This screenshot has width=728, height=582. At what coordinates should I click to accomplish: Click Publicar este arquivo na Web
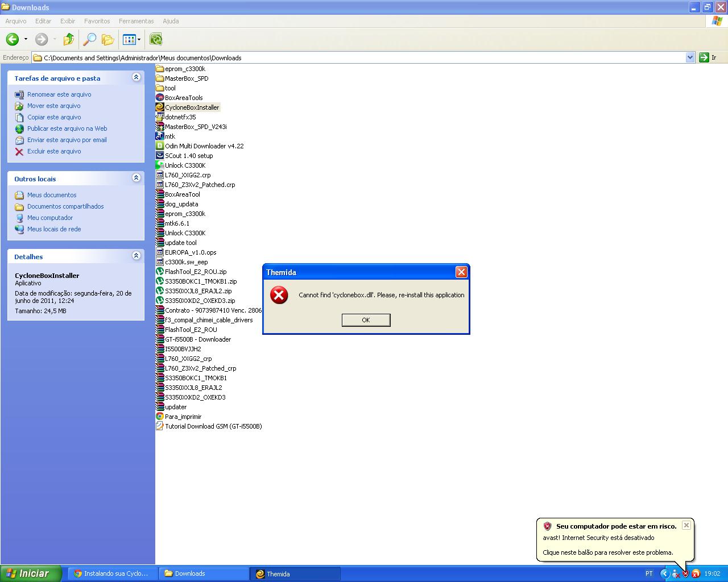(67, 128)
